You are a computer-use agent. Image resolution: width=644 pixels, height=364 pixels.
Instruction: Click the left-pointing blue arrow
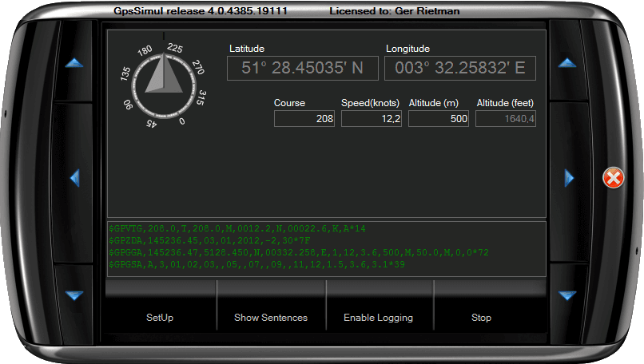(x=75, y=178)
